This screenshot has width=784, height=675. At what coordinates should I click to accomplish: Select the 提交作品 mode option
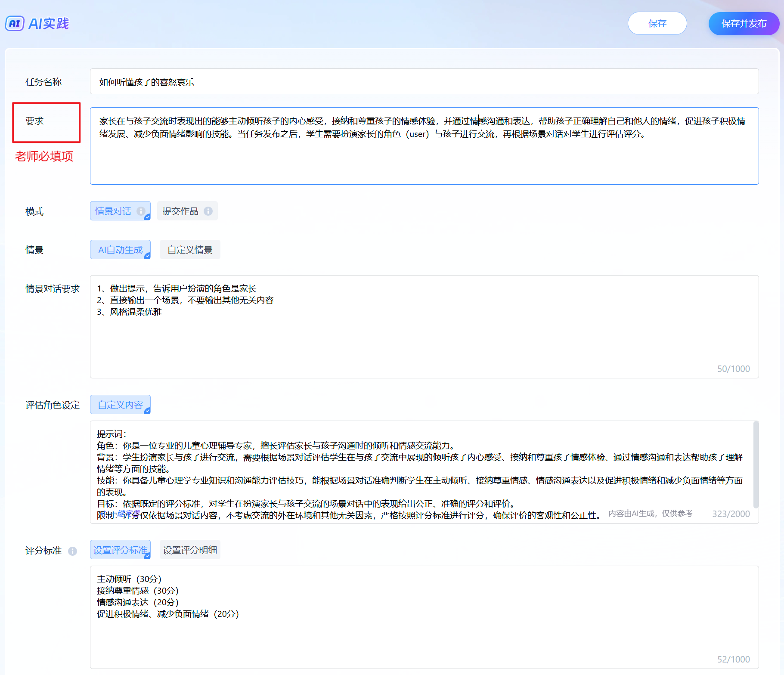tap(180, 211)
